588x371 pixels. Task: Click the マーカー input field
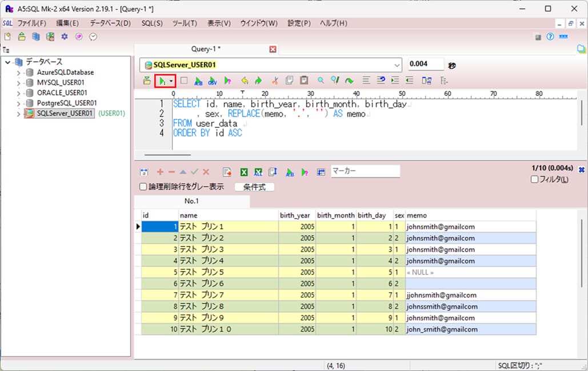(x=365, y=171)
